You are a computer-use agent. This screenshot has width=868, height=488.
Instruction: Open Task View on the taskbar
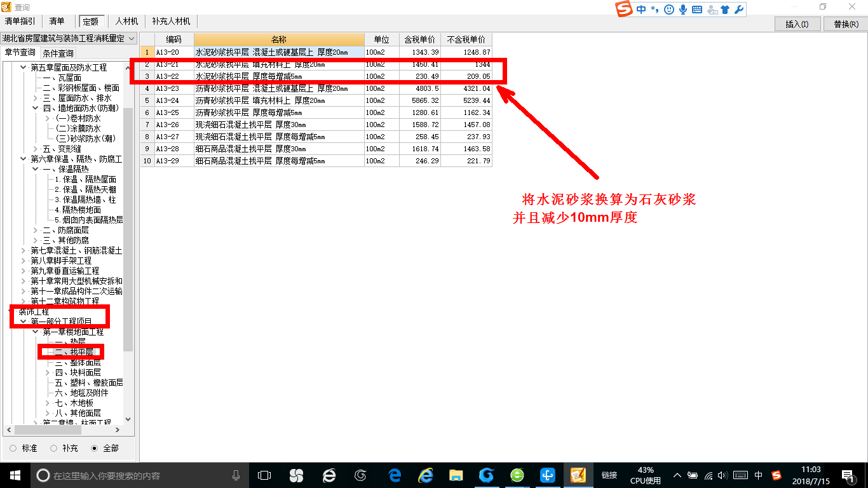click(264, 475)
